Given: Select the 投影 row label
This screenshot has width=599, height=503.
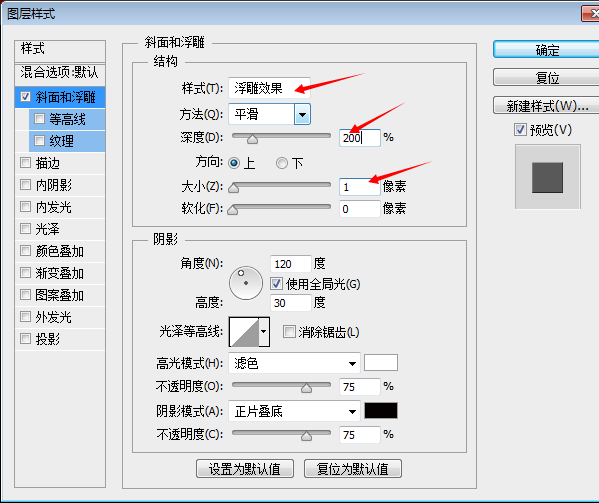Looking at the screenshot, I should coord(48,339).
